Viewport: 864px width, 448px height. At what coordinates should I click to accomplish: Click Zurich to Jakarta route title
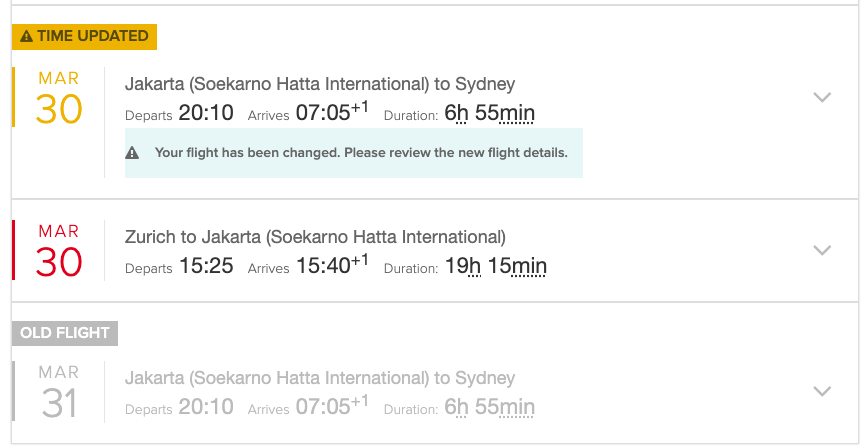(x=315, y=237)
